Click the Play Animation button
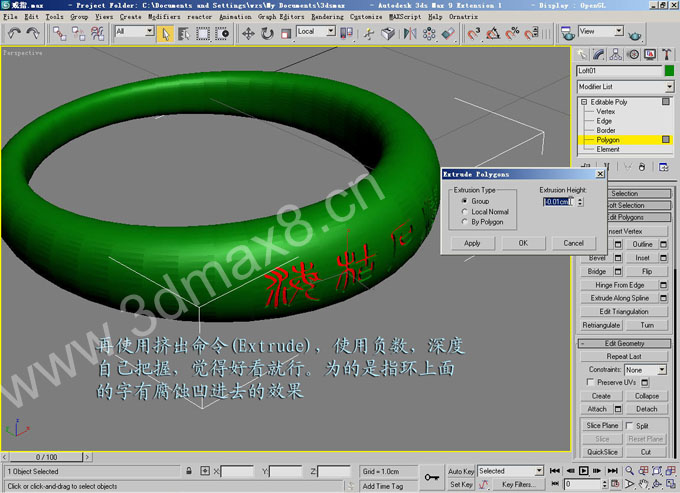The height and width of the screenshot is (493, 680). 584,471
